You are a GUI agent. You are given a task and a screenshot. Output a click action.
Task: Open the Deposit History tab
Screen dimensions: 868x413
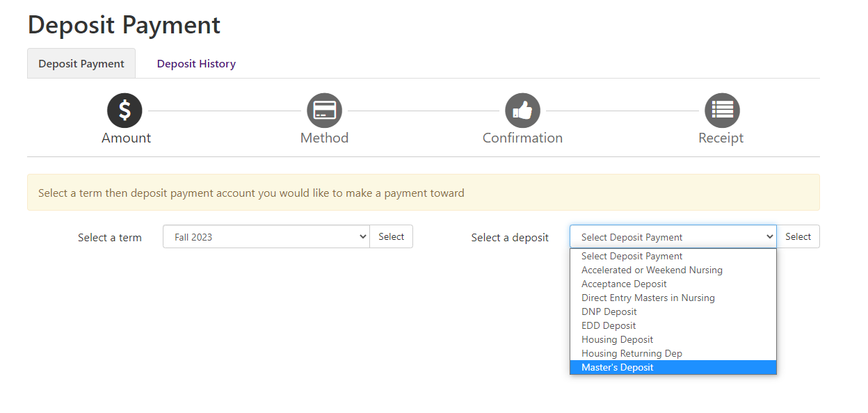[196, 64]
